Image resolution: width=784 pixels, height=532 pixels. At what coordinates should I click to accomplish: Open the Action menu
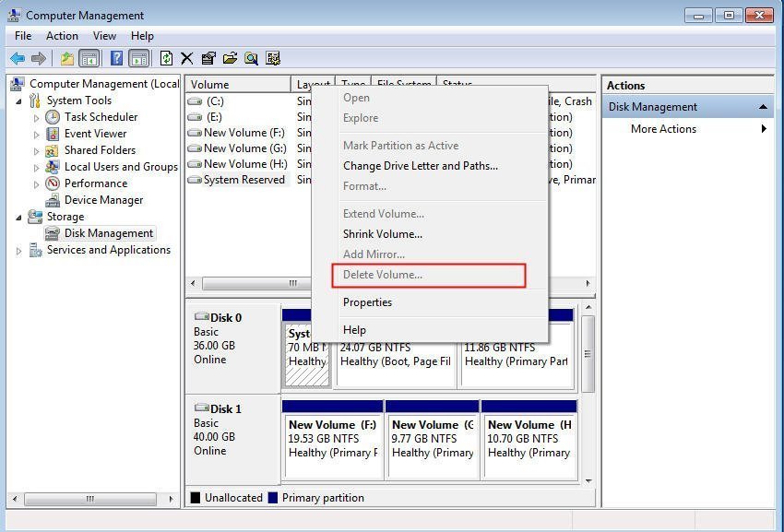pos(62,36)
